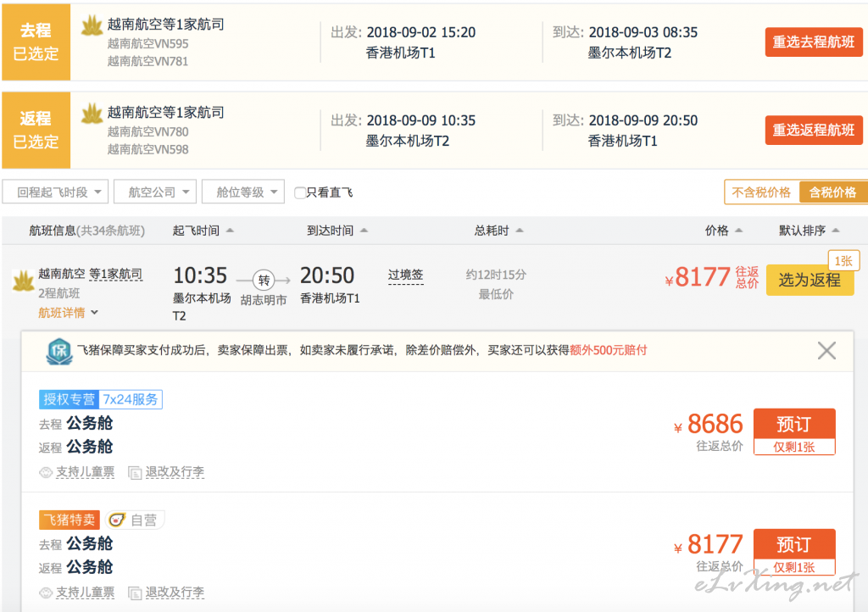Click 越南航空VN598 flight number
This screenshot has height=612, width=868.
[147, 150]
